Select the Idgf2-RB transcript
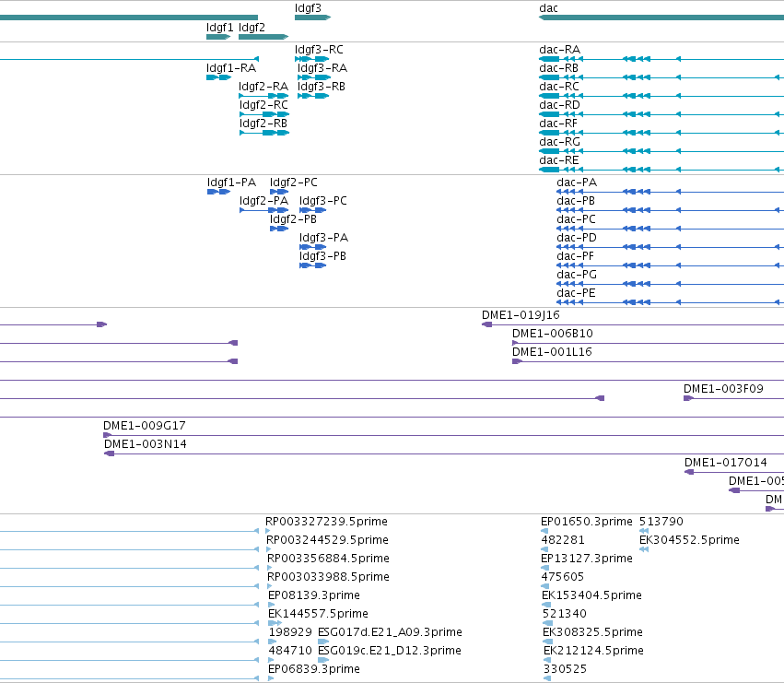784x683 pixels. [264, 133]
